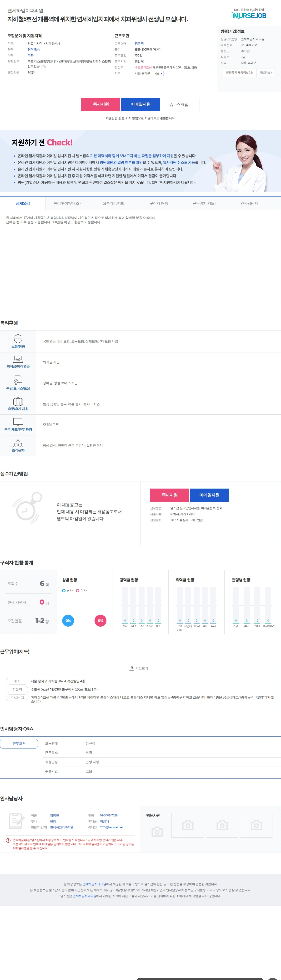The height and width of the screenshot is (980, 281).
Task: Click the 조회수 6 회 stat
Action: click(x=28, y=583)
